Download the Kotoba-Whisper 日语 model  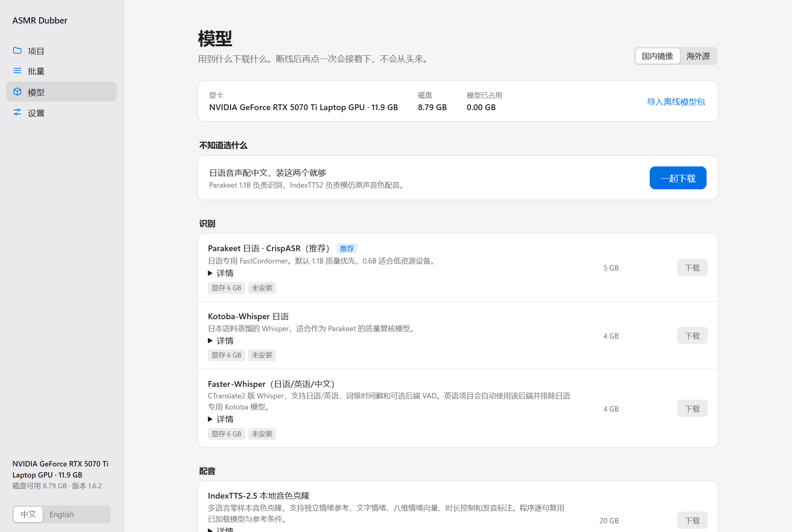coord(692,336)
